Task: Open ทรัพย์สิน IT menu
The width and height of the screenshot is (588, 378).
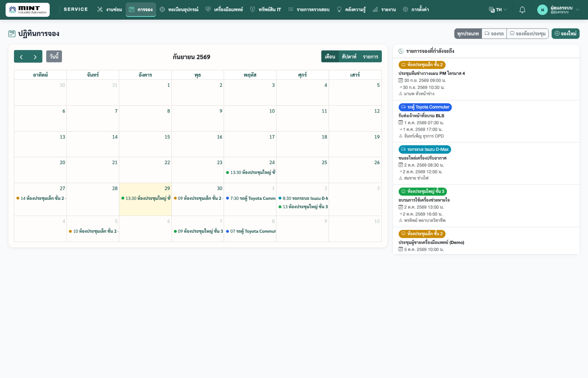Action: click(x=265, y=10)
